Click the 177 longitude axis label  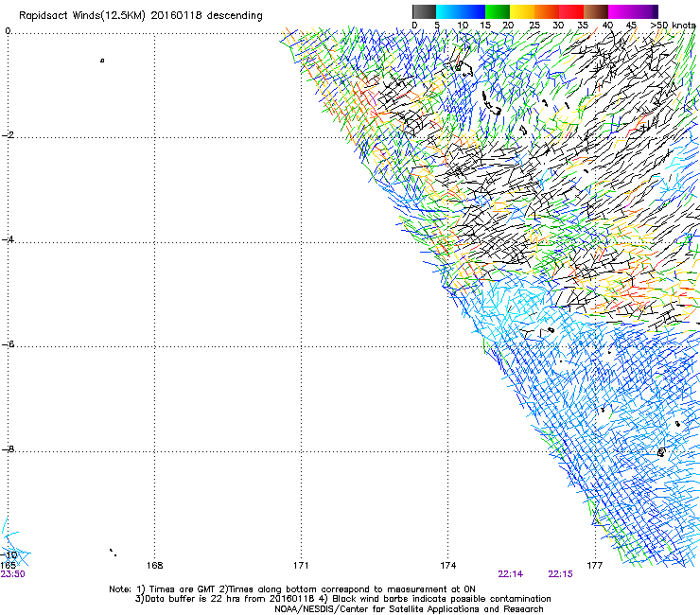tap(595, 566)
